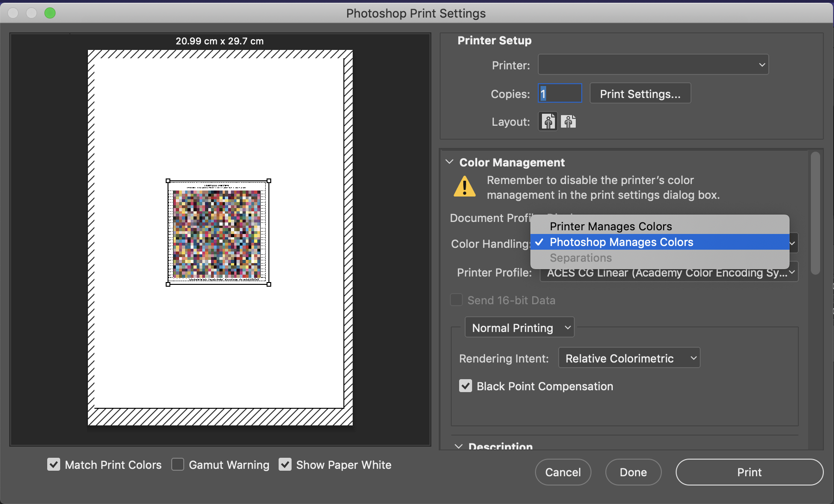Image resolution: width=834 pixels, height=504 pixels.
Task: Collapse the Description section
Action: click(x=458, y=446)
